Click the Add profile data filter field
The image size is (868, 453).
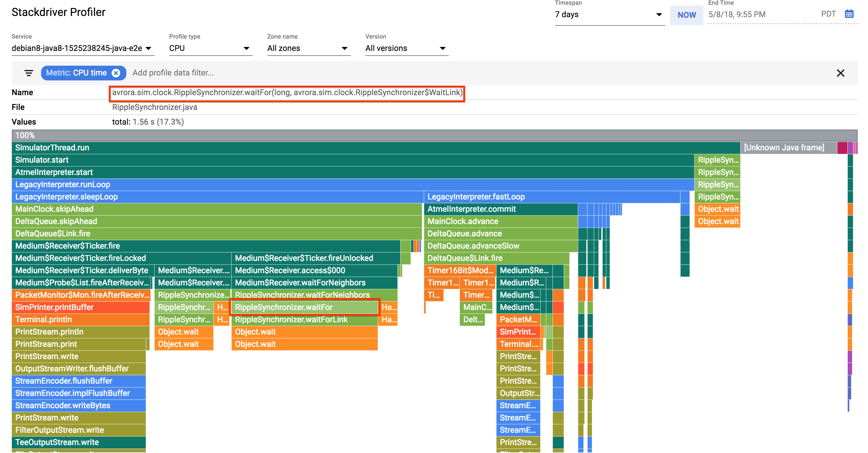[174, 73]
